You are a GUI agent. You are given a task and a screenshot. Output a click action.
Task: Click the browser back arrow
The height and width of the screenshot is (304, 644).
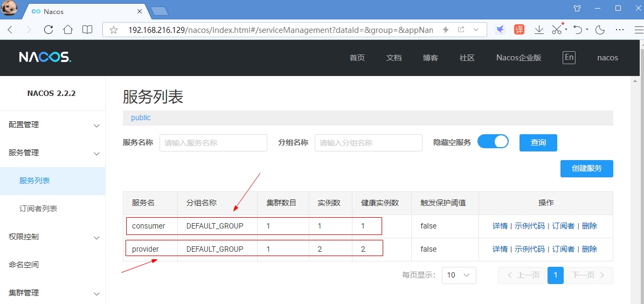(10, 30)
